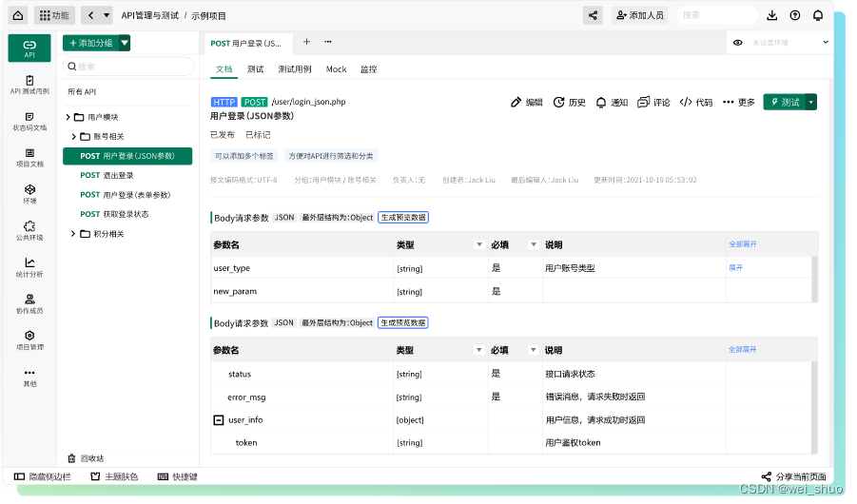The image size is (857, 504).
Task: Select API section in left sidebar
Action: [29, 48]
